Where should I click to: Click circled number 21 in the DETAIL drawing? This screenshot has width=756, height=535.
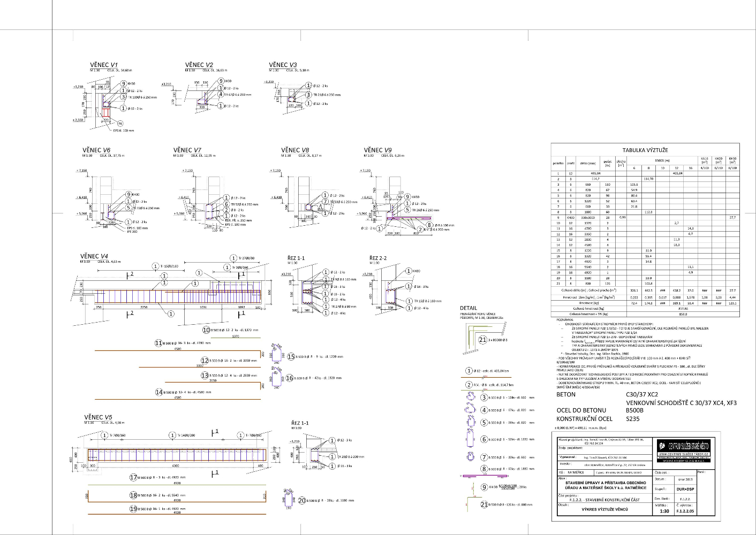(x=482, y=340)
